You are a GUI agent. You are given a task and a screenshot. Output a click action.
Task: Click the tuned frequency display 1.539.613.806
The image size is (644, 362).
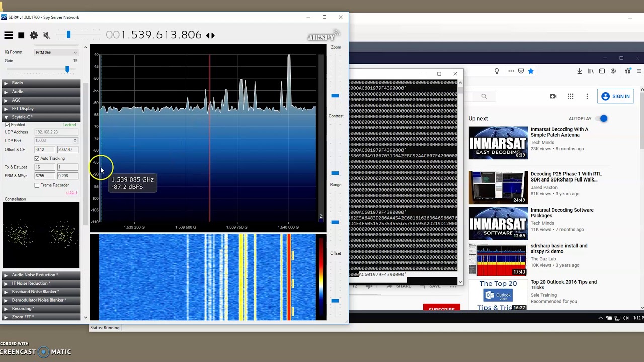(x=153, y=35)
